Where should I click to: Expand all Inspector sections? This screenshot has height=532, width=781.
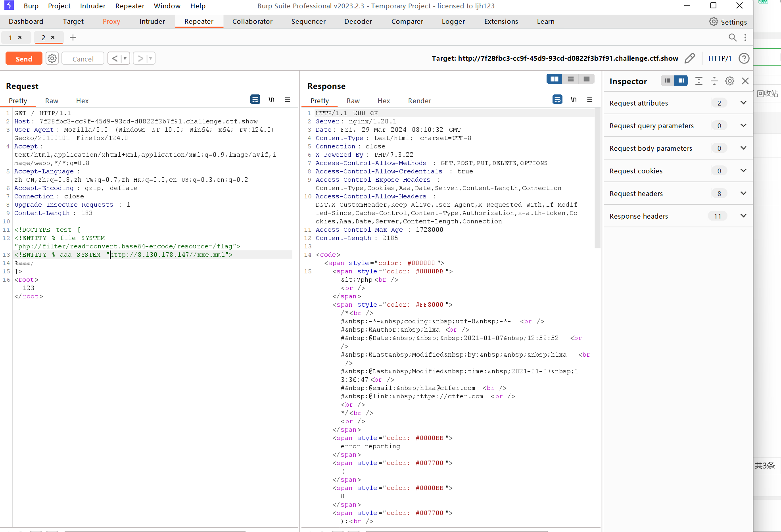[699, 81]
